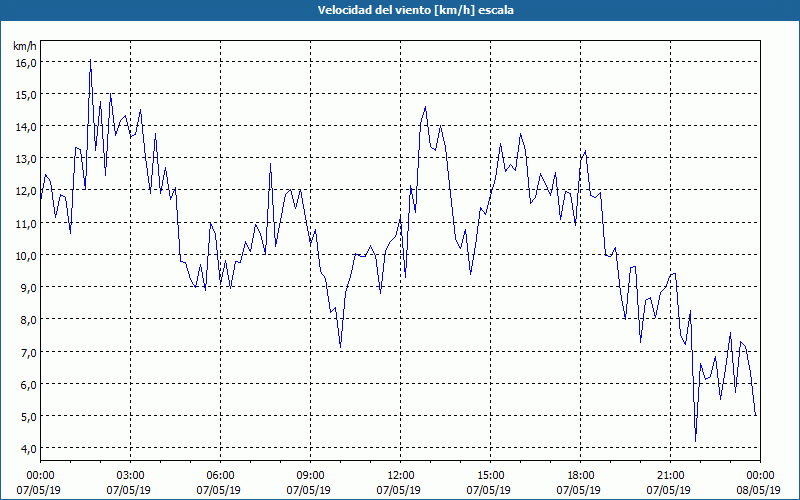The height and width of the screenshot is (500, 800).
Task: Click the 18:00 time axis label
Action: pyautogui.click(x=581, y=476)
